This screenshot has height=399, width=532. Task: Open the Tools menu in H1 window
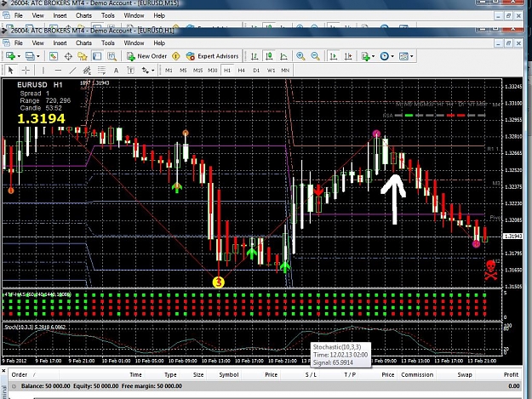[x=108, y=43]
